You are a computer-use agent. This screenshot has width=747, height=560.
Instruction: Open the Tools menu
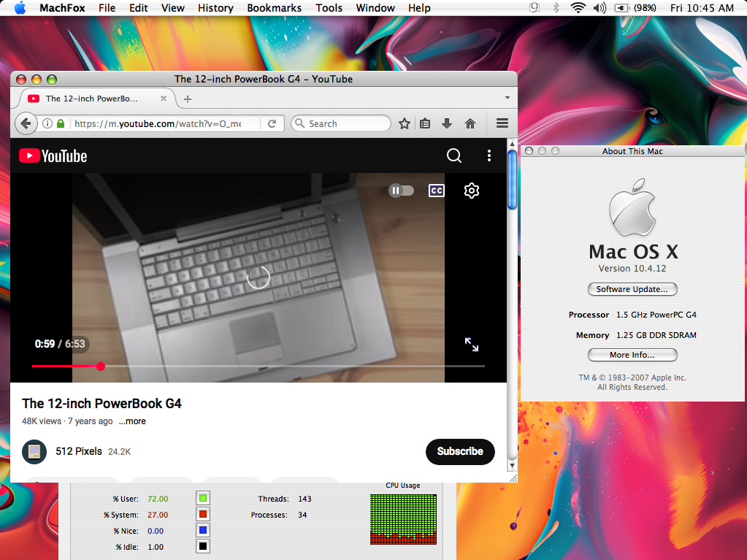coord(329,8)
